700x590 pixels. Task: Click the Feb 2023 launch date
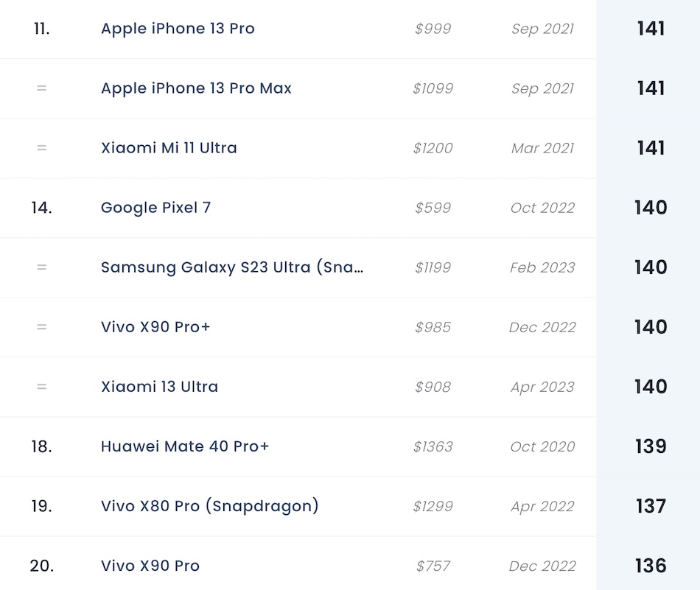tap(542, 267)
